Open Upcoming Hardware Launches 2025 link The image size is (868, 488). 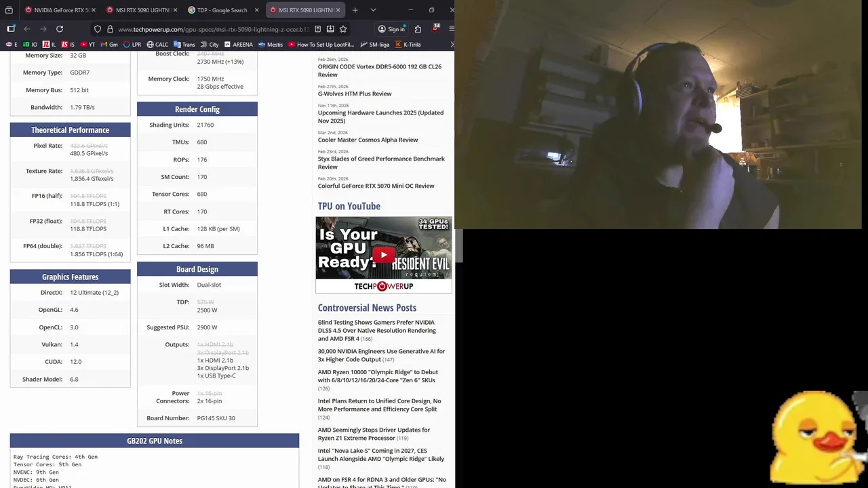pos(380,117)
